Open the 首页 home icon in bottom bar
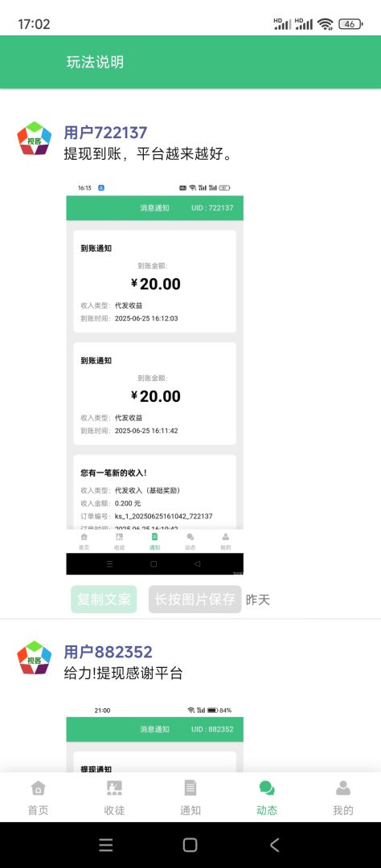The width and height of the screenshot is (381, 868). pyautogui.click(x=39, y=788)
